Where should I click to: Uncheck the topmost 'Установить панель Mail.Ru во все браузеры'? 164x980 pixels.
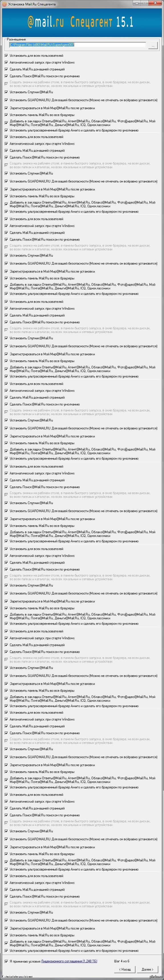tap(6, 115)
